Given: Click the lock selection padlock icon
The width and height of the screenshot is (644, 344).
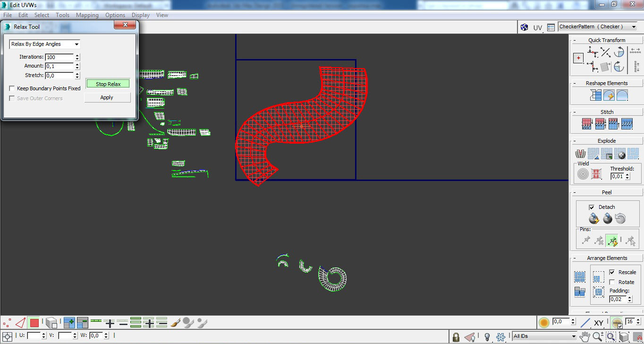Looking at the screenshot, I should pos(456,337).
